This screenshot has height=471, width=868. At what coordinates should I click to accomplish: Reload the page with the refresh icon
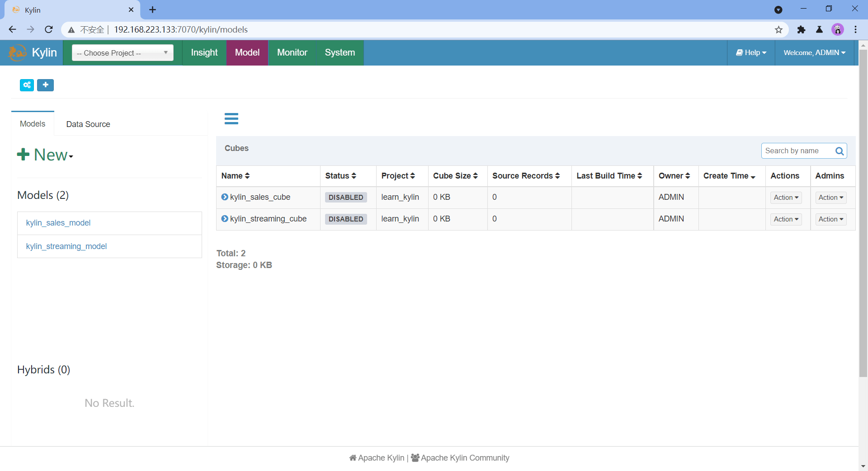pyautogui.click(x=49, y=29)
